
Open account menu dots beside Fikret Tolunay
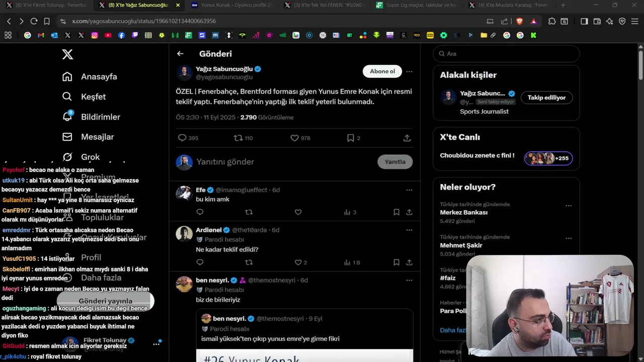[156, 344]
